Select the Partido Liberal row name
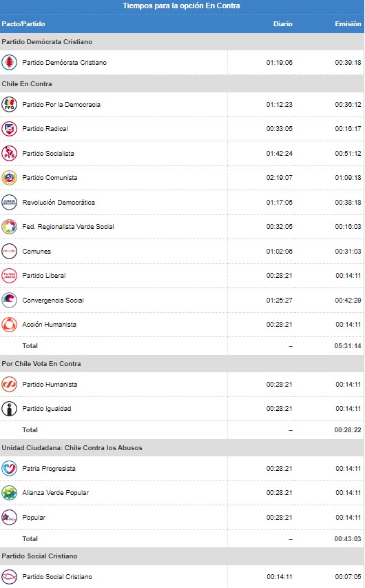 (x=44, y=275)
